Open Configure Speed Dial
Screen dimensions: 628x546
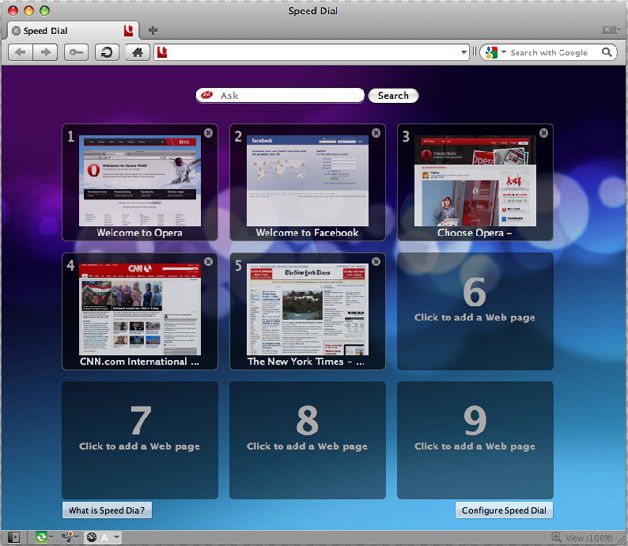coord(504,510)
